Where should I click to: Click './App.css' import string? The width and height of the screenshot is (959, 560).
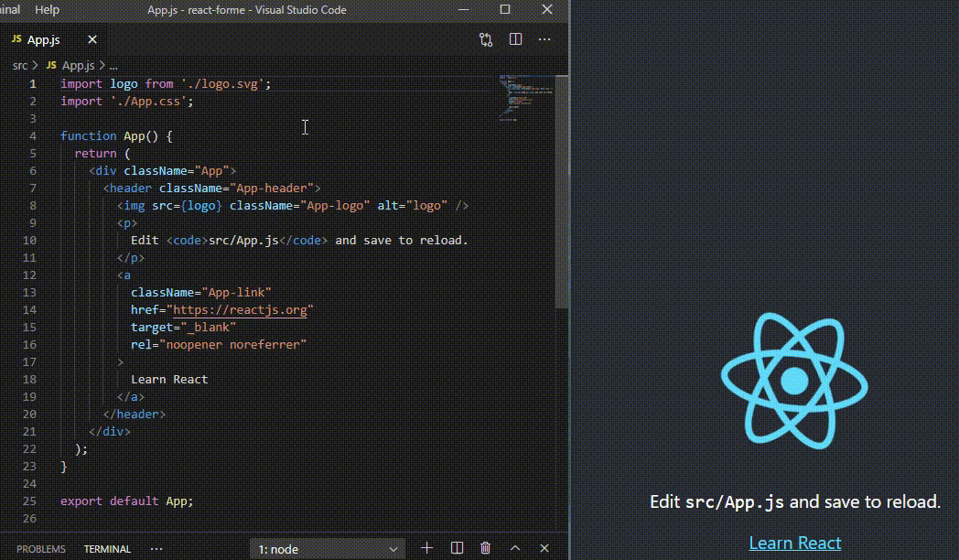[148, 102]
